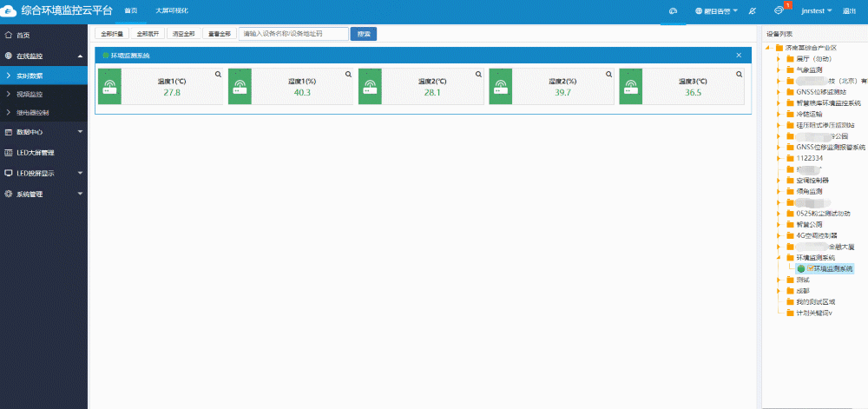Click the 查看全部 button
Image resolution: width=868 pixels, height=409 pixels.
coord(220,34)
